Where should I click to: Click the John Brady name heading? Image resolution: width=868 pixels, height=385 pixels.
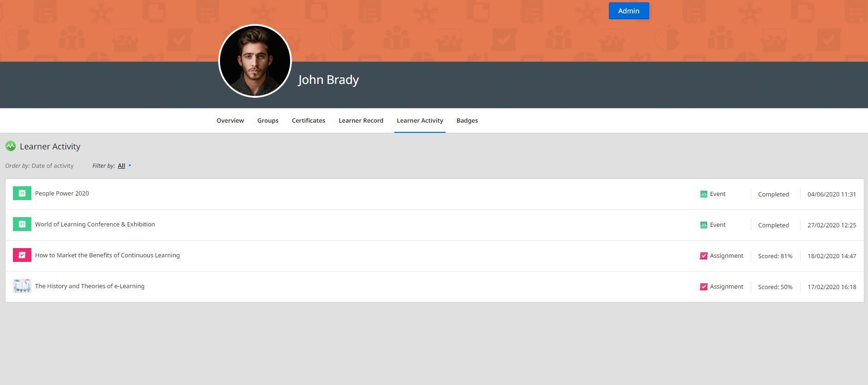click(x=328, y=80)
